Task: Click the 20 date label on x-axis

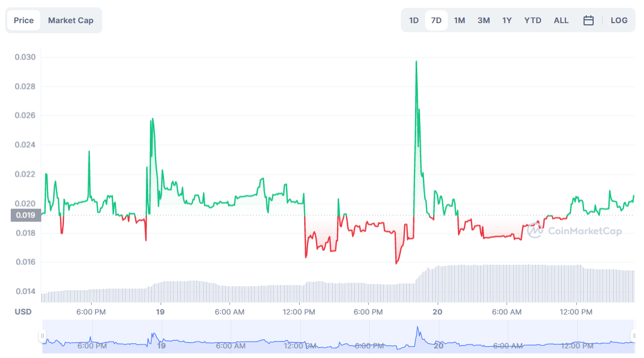Action: coord(438,312)
